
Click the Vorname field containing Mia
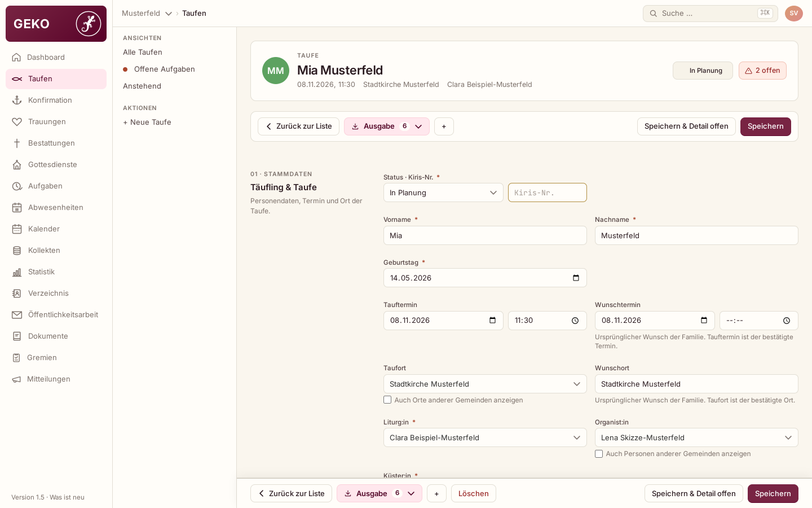coord(485,235)
